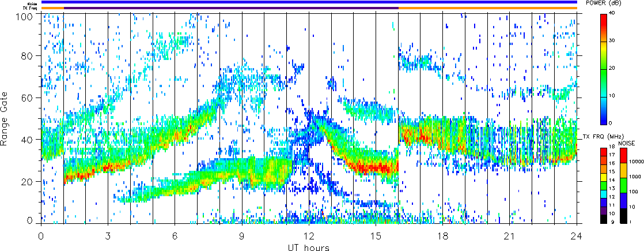Click the green 13–14 MHz swatch in the TX FRQ legend

(x=604, y=185)
